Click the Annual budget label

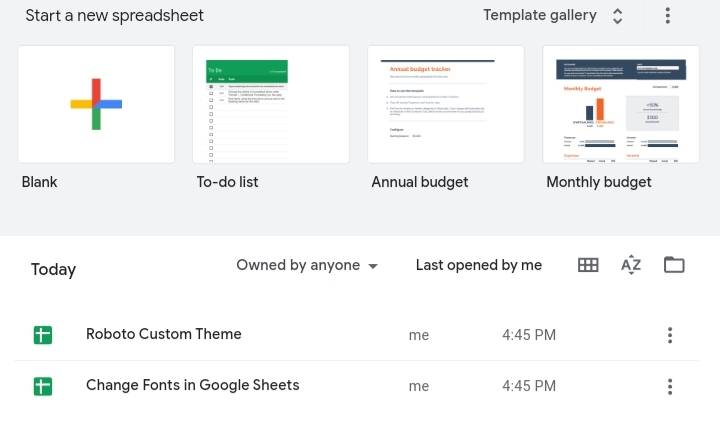[420, 182]
